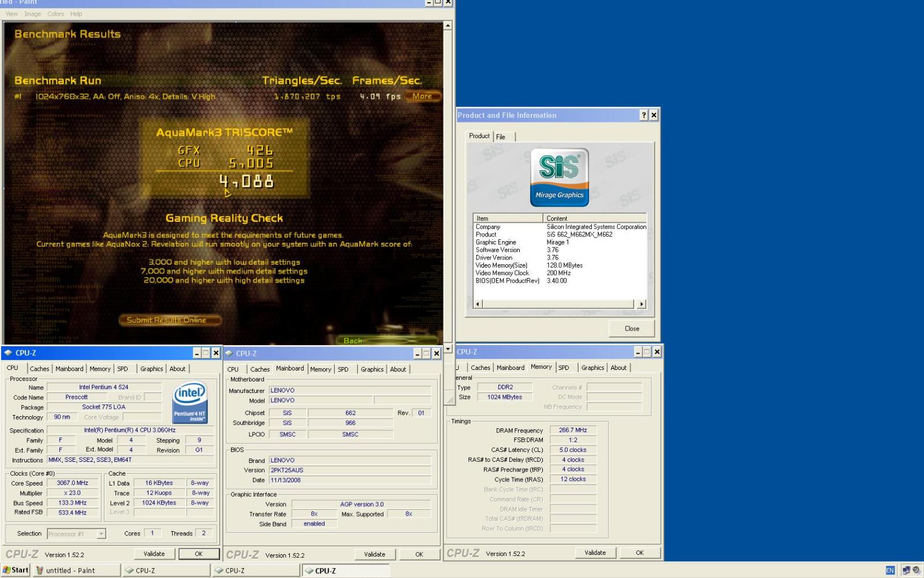Open SPD tab in left CPU-Z window
This screenshot has height=578, width=924.
(122, 369)
